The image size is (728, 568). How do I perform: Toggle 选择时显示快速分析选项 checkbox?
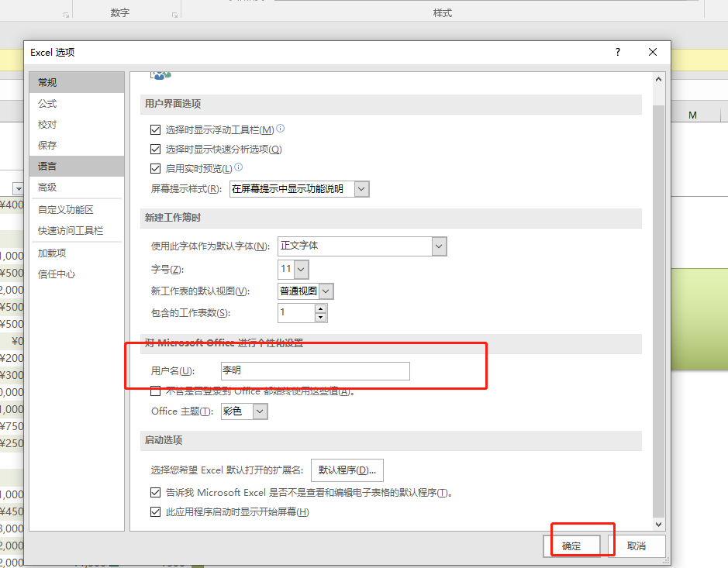[156, 149]
